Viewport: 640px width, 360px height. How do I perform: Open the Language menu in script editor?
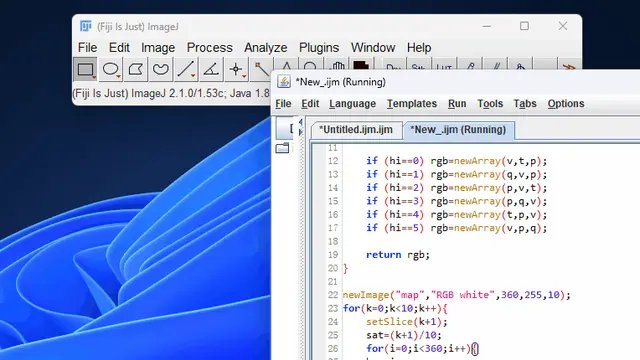pyautogui.click(x=352, y=104)
